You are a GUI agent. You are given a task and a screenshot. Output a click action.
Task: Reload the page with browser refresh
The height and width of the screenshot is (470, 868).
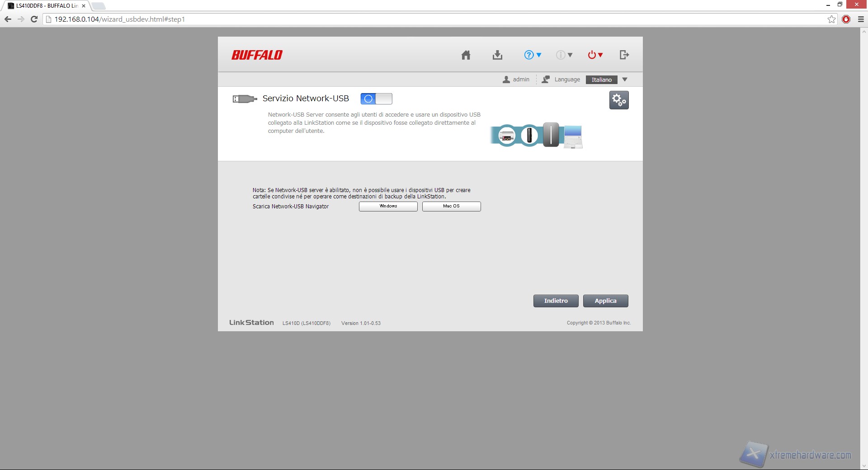point(34,19)
